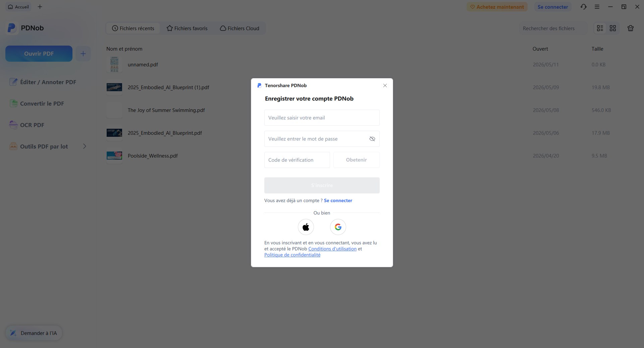Viewport: 644px width, 348px height.
Task: Click the create new PDF plus button
Action: (x=83, y=54)
